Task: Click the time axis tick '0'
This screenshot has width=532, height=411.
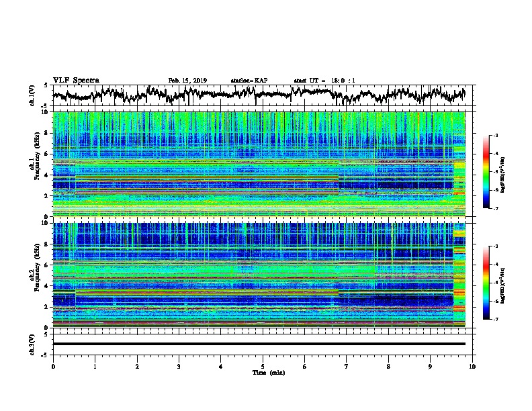Action: (x=53, y=367)
